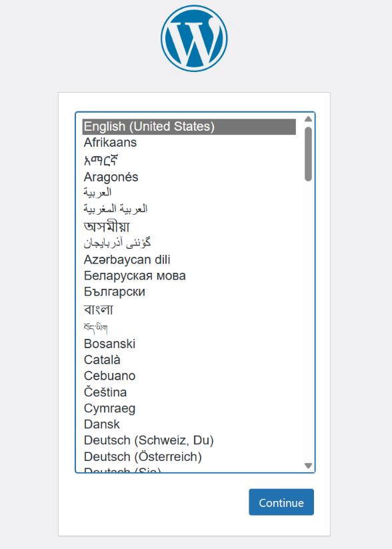This screenshot has height=549, width=392.
Task: Select Moroccan Arabic (العربية المغربية)
Action: tap(189, 209)
